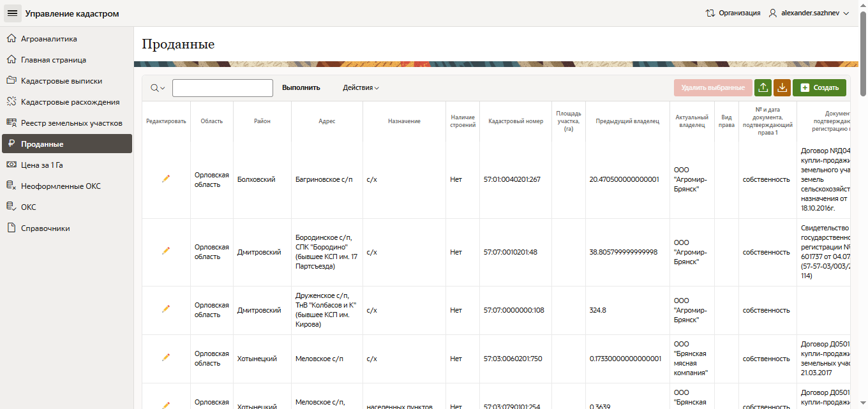This screenshot has width=868, height=409.
Task: Click edit pencil for Друженское с/п row
Action: coord(166,309)
